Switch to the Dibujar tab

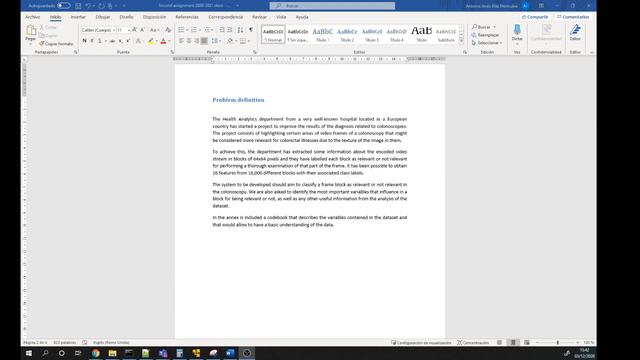[x=103, y=17]
